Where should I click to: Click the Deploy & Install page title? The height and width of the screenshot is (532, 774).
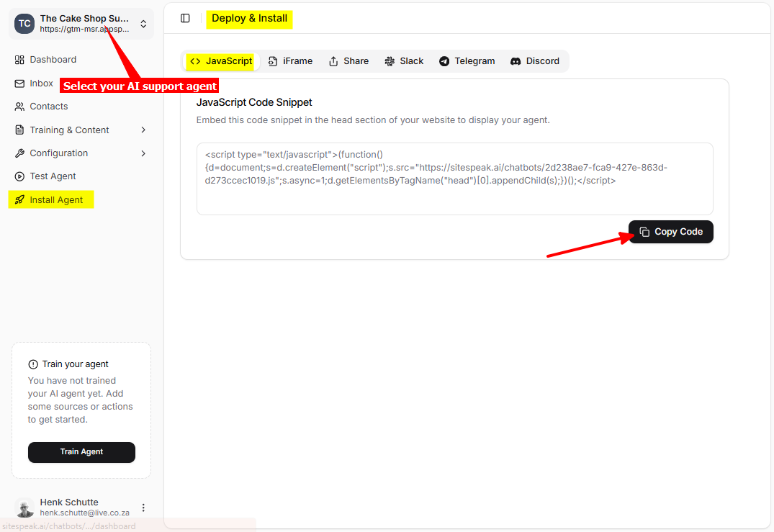pyautogui.click(x=249, y=18)
